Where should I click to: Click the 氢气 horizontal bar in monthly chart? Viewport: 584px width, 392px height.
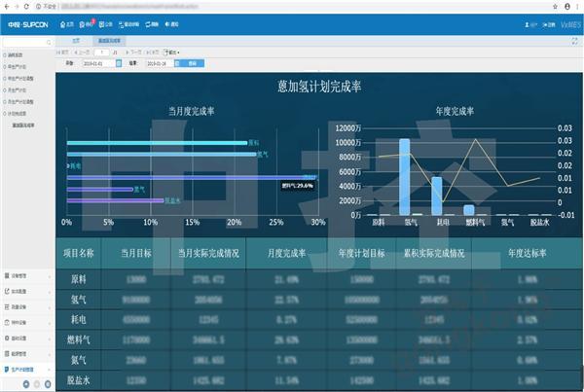pos(162,154)
